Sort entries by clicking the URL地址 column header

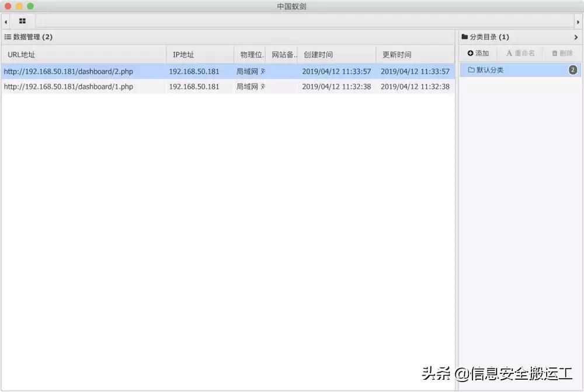coord(22,54)
